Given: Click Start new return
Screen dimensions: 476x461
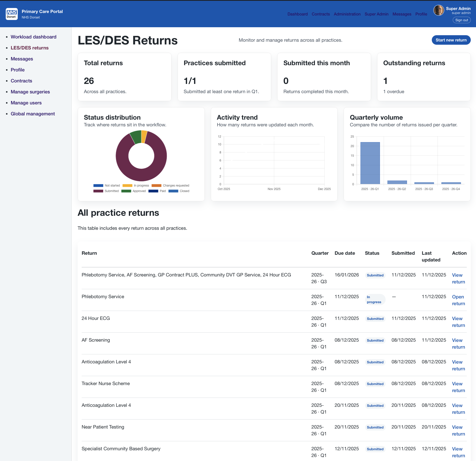Looking at the screenshot, I should pyautogui.click(x=451, y=40).
